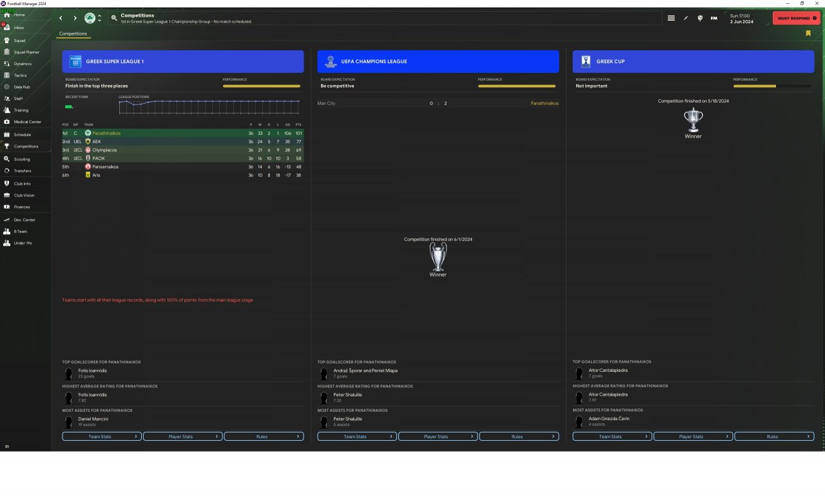825x504 pixels.
Task: Select Competitions in the sidebar
Action: (26, 146)
